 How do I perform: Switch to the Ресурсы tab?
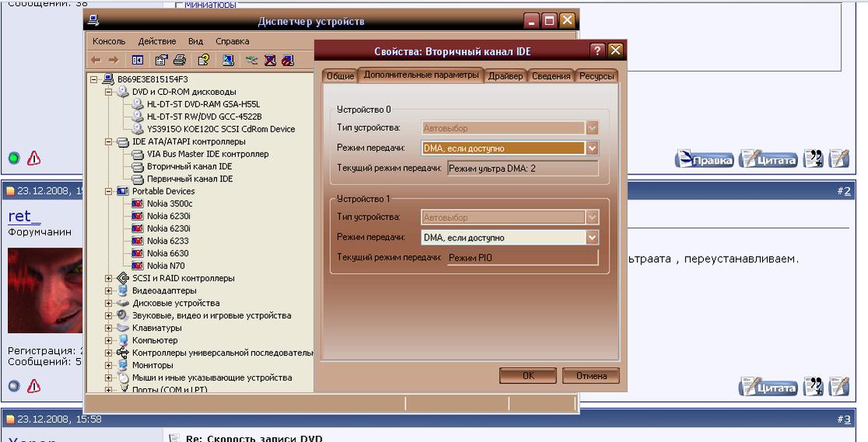click(x=597, y=76)
